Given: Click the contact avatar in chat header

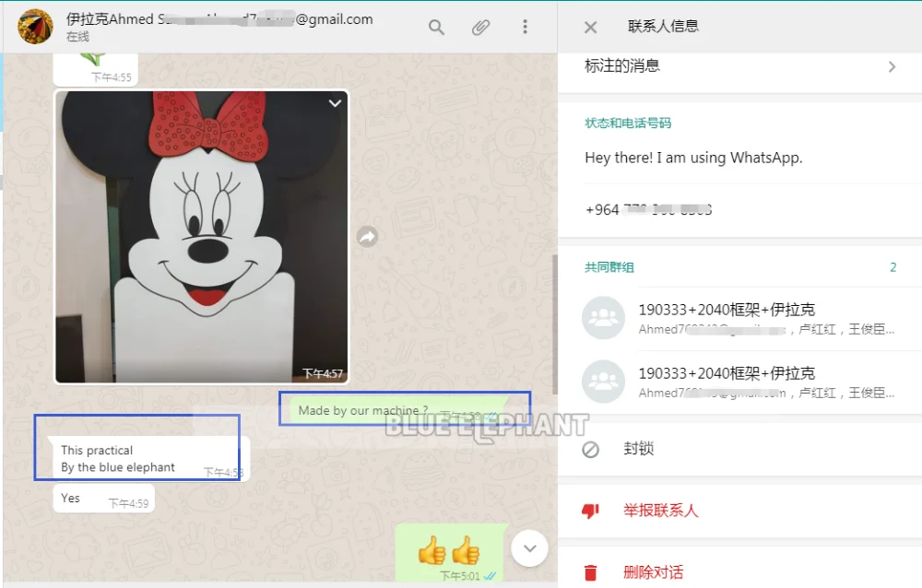Looking at the screenshot, I should click(35, 27).
